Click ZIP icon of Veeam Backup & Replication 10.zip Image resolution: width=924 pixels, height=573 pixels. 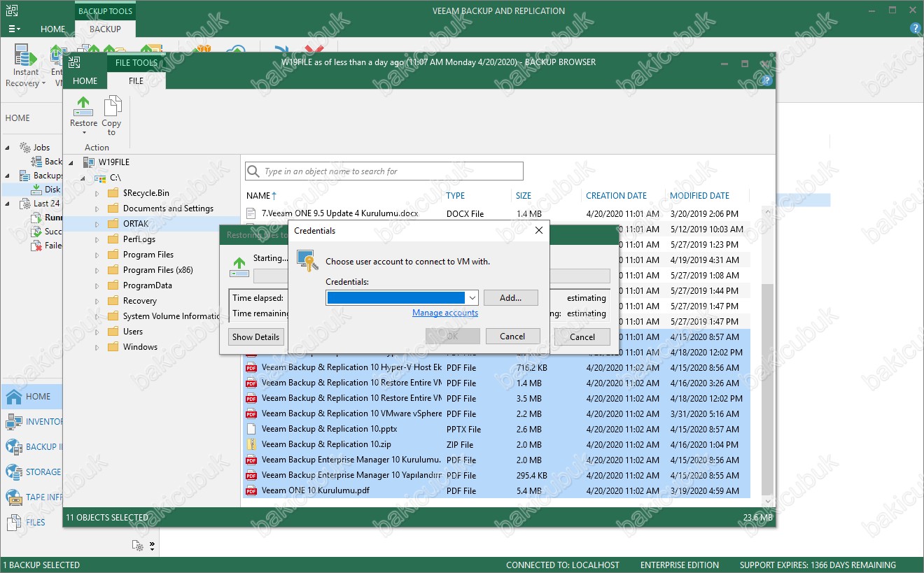252,444
